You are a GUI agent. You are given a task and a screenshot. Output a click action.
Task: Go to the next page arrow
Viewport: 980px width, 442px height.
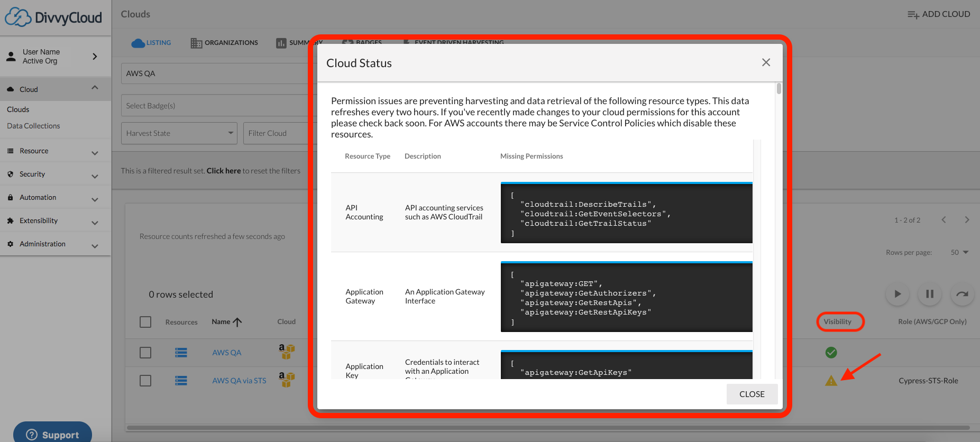pos(967,220)
